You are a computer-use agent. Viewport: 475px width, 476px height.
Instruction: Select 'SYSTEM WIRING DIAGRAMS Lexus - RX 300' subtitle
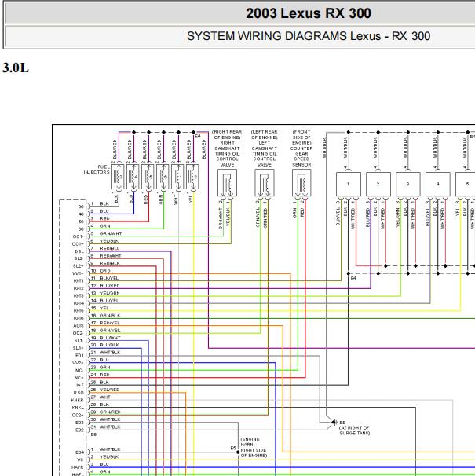[309, 36]
